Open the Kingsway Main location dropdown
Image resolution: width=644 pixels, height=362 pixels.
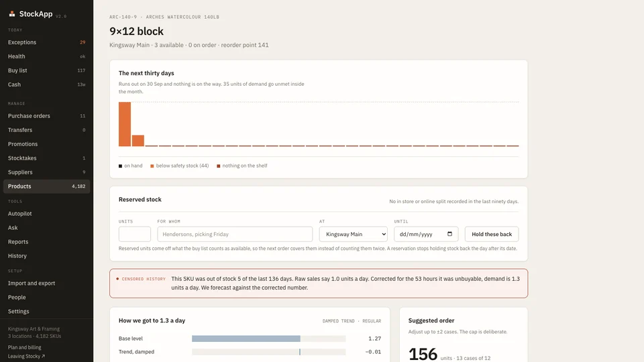click(354, 234)
